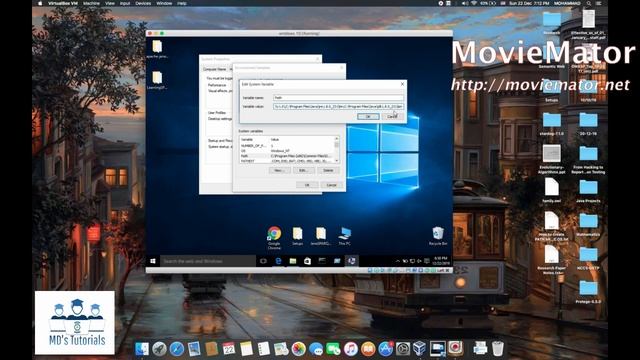Screen dimensions: 640x360
Task: Open VirtualBox from the Dock
Action: click(420, 349)
